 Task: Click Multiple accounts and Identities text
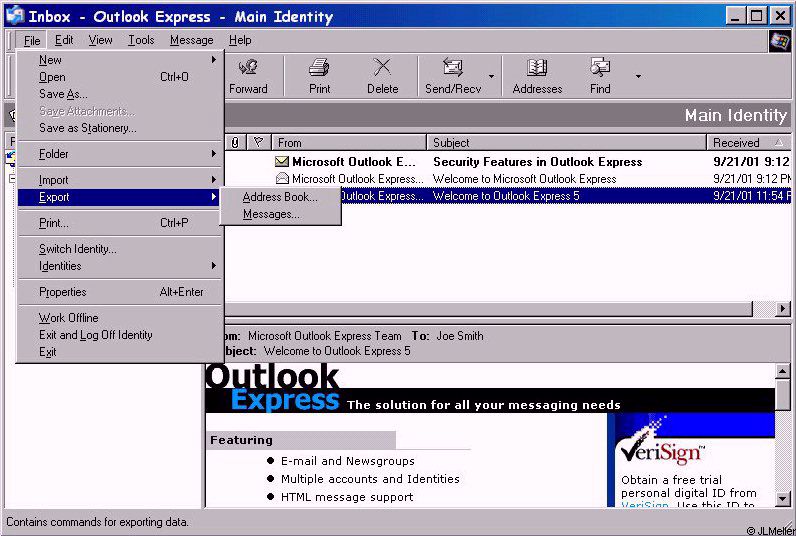(370, 479)
